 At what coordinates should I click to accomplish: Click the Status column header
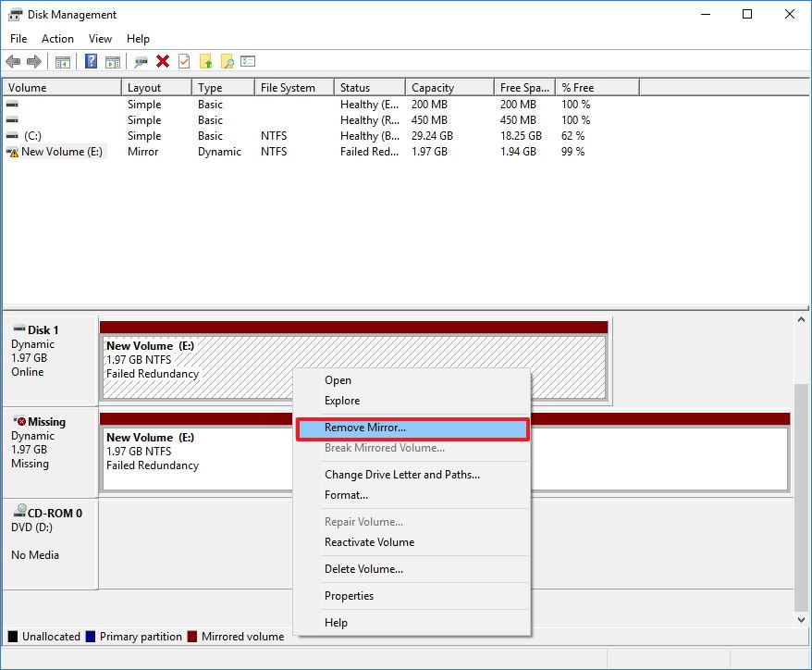coord(368,86)
